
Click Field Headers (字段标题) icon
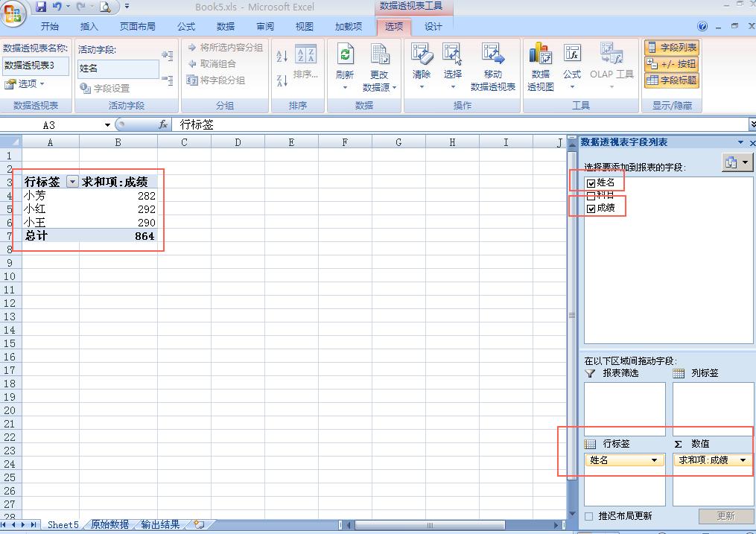670,80
